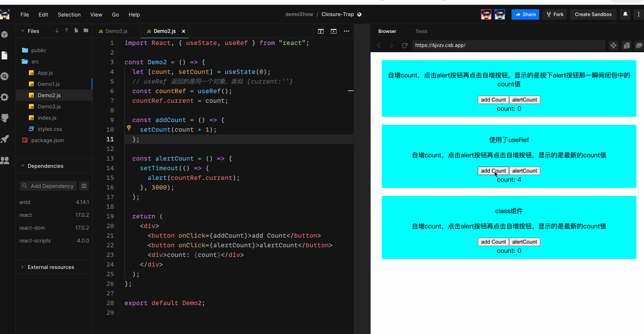Collapse the src folder

pyautogui.click(x=54, y=61)
